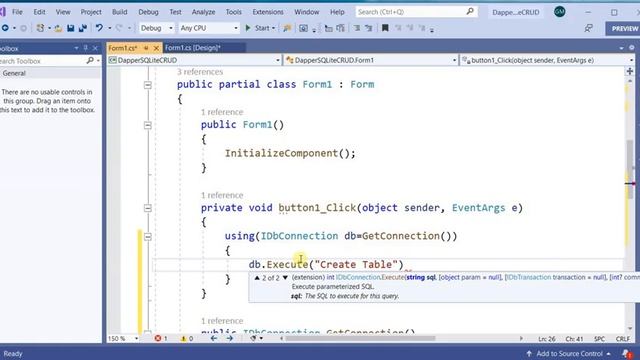Open the Tools menu
Screen dimensions: 640x360
tap(233, 12)
